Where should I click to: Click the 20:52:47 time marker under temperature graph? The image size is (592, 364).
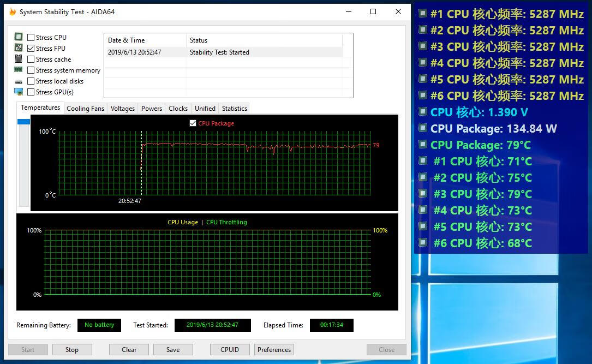[x=129, y=201]
